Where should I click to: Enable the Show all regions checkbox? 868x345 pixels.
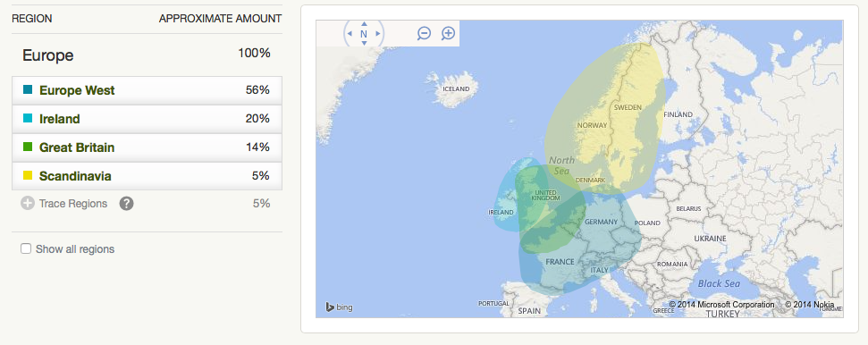pyautogui.click(x=26, y=248)
